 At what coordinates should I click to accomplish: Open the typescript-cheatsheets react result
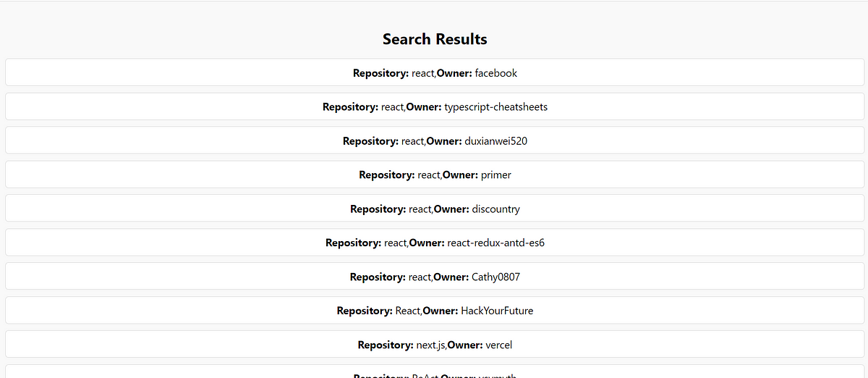[x=435, y=106]
